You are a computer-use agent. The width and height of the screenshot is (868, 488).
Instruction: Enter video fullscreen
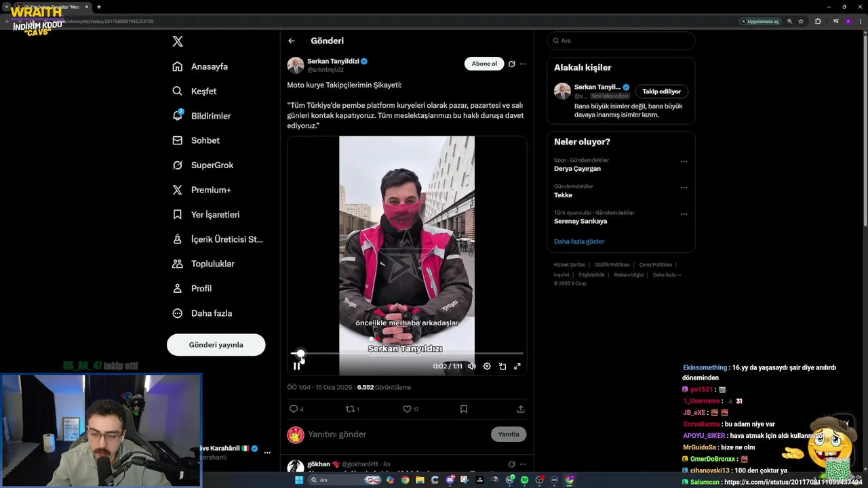click(x=517, y=366)
